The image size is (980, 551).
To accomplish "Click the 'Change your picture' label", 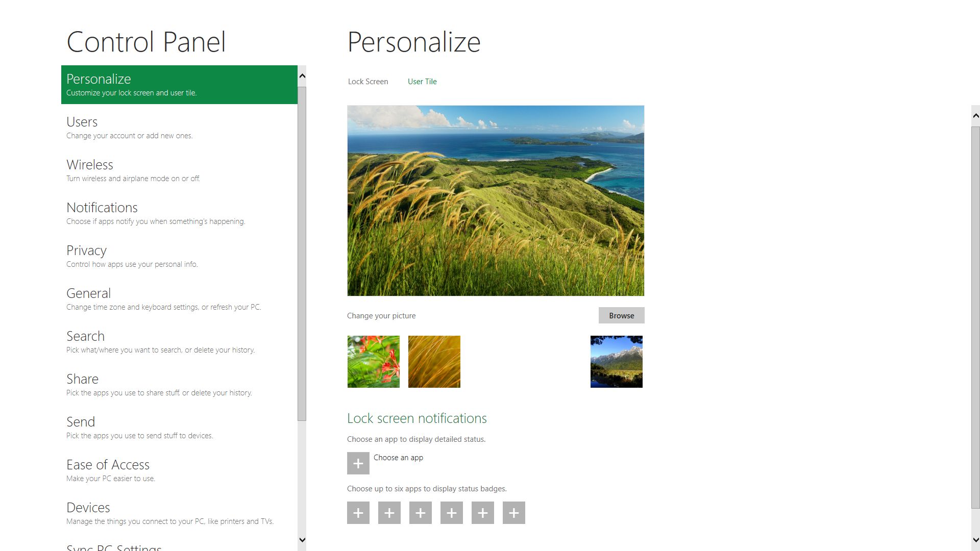I will click(x=381, y=316).
